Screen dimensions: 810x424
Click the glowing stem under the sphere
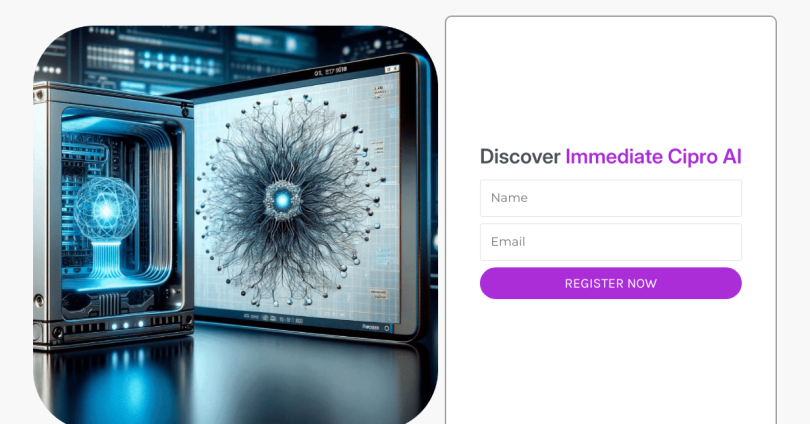click(106, 260)
